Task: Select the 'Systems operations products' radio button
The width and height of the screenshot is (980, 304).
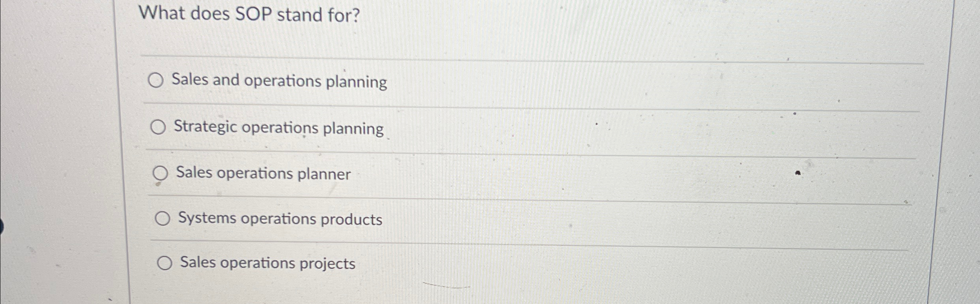Action: click(x=163, y=217)
